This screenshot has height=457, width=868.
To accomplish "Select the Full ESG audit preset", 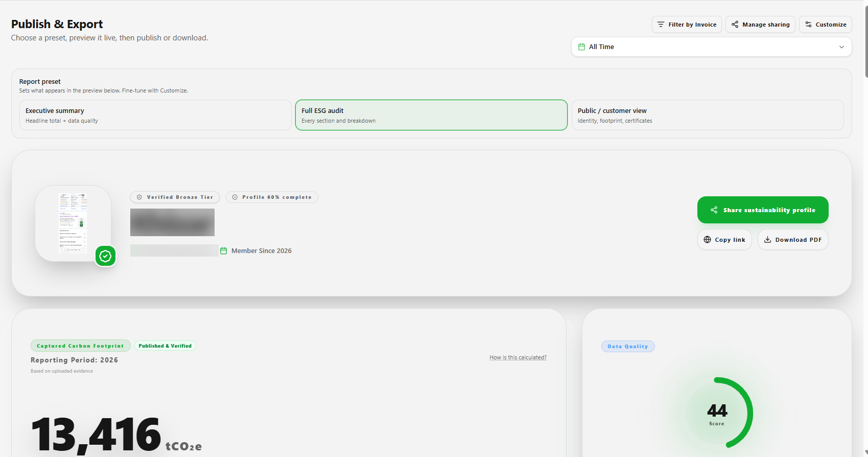I will pos(431,115).
